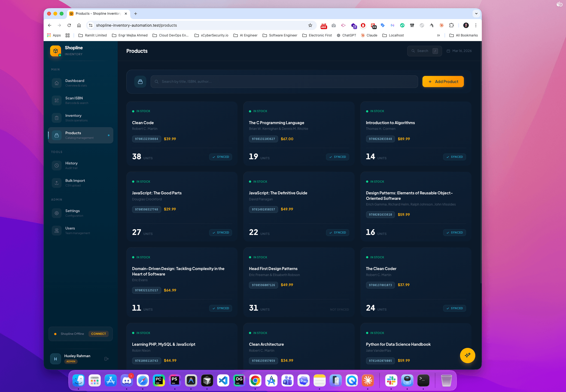566x392 pixels.
Task: Select the Users team management icon
Action: click(56, 230)
